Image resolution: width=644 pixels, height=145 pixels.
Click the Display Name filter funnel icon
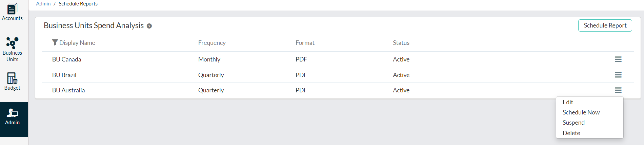tap(55, 42)
